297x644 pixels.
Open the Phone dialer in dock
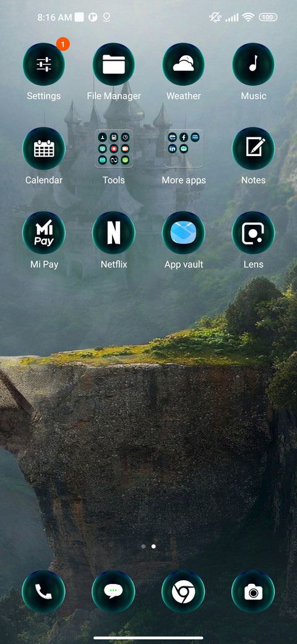[x=43, y=592]
